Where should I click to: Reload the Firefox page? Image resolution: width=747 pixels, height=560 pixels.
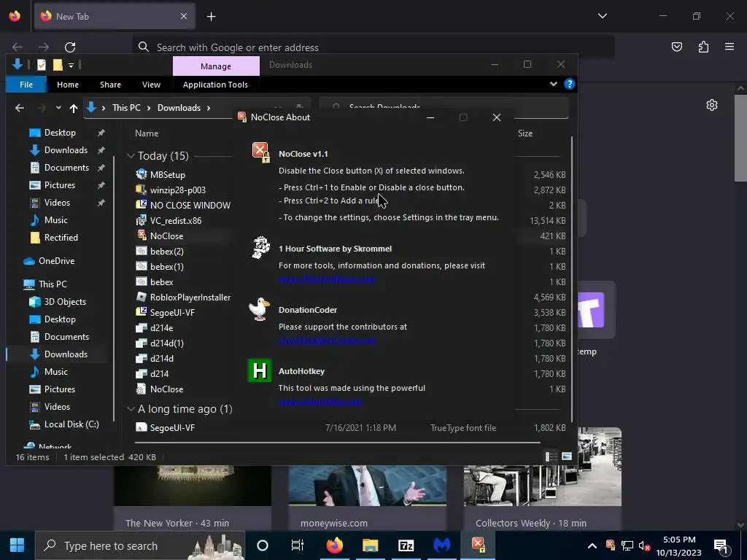point(70,47)
